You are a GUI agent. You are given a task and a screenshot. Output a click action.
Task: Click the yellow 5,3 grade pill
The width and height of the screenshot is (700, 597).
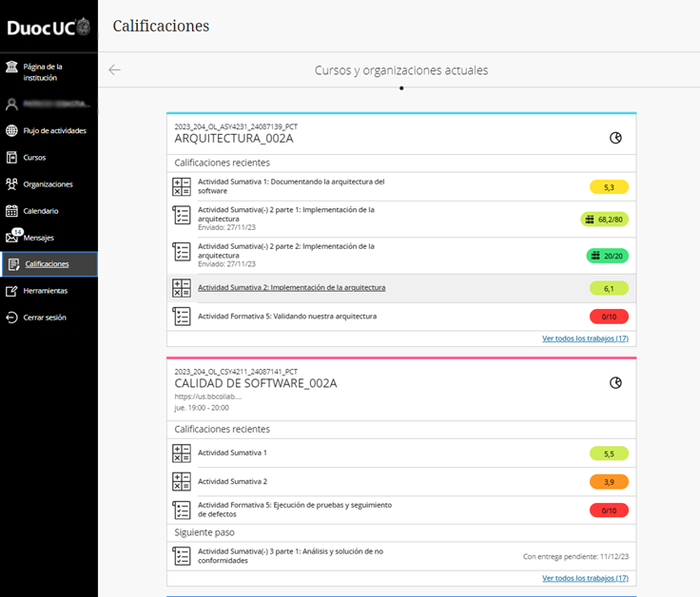pyautogui.click(x=609, y=187)
